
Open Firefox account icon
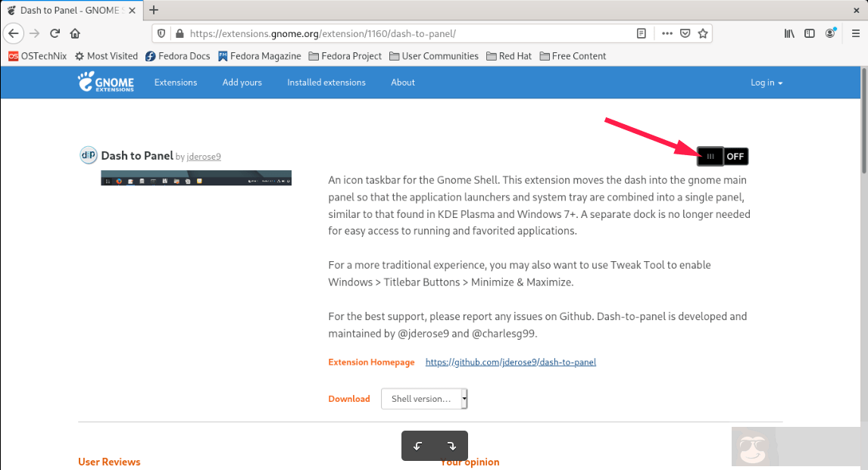click(x=830, y=33)
